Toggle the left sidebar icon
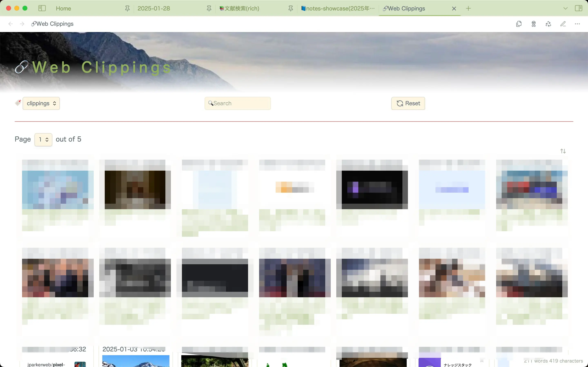588x367 pixels. pyautogui.click(x=42, y=8)
